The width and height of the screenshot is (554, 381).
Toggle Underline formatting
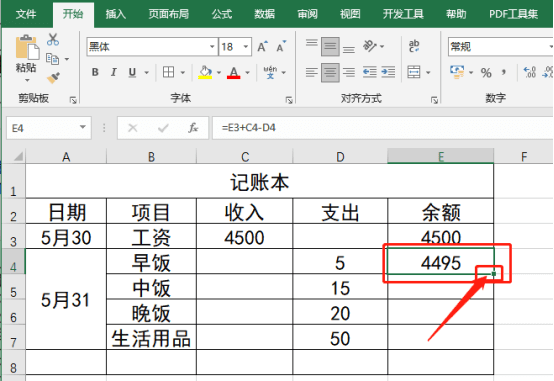tap(132, 72)
